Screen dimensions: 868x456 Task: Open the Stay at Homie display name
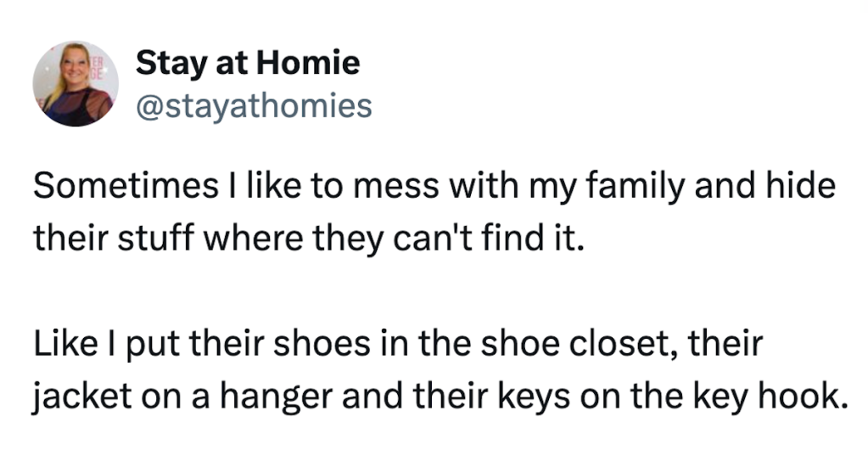[x=248, y=62]
